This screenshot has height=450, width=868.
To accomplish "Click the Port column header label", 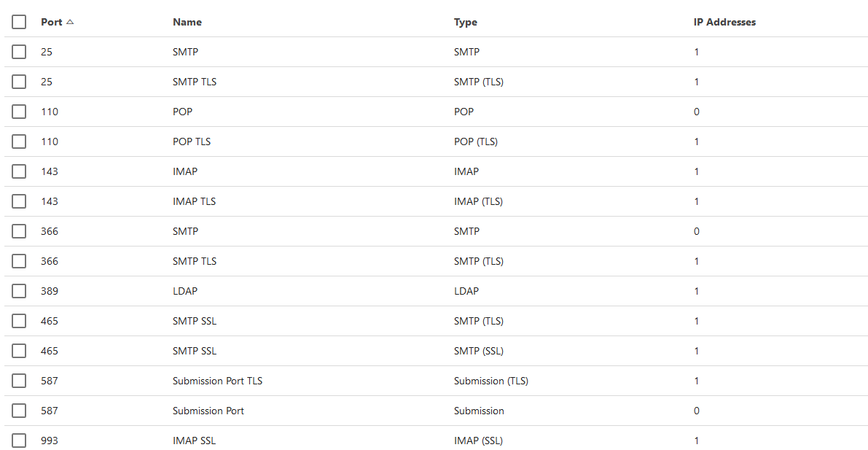I will point(52,22).
